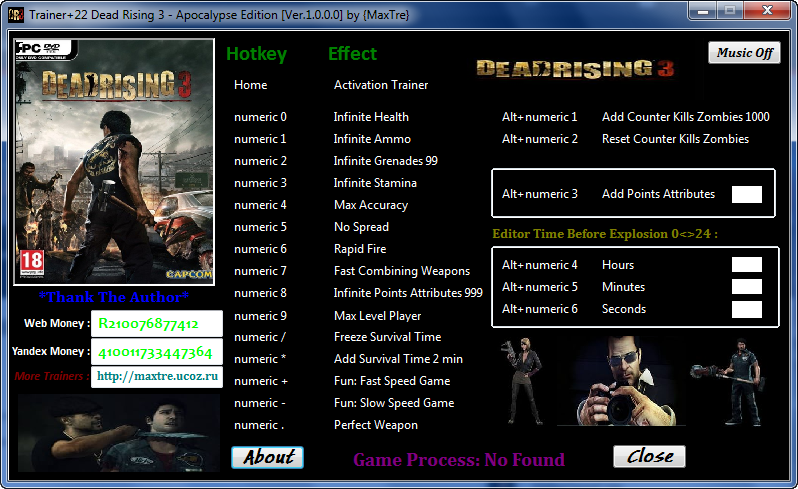
Task: Click the Hotkey column header
Action: (x=256, y=54)
